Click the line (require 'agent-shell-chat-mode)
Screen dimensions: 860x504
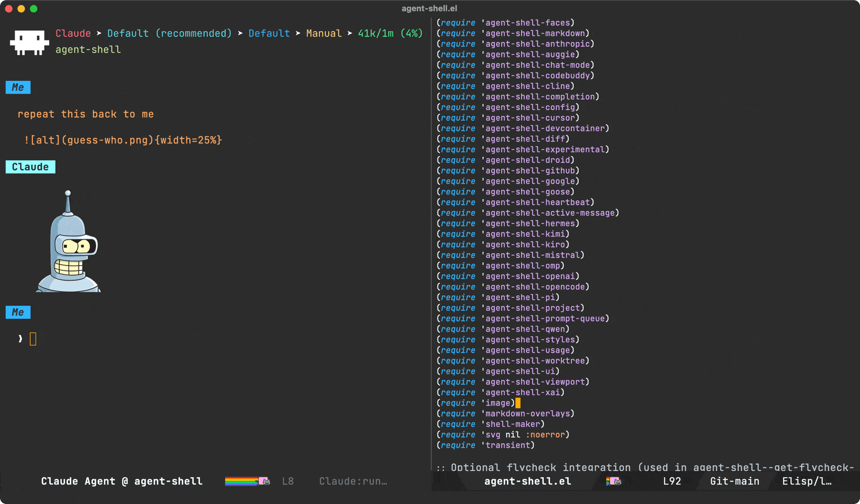pyautogui.click(x=515, y=65)
